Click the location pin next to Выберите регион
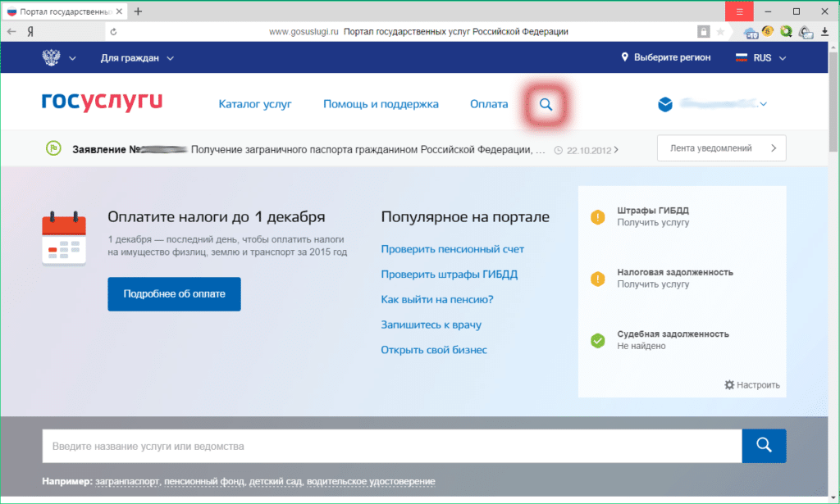This screenshot has height=504, width=840. (x=624, y=57)
